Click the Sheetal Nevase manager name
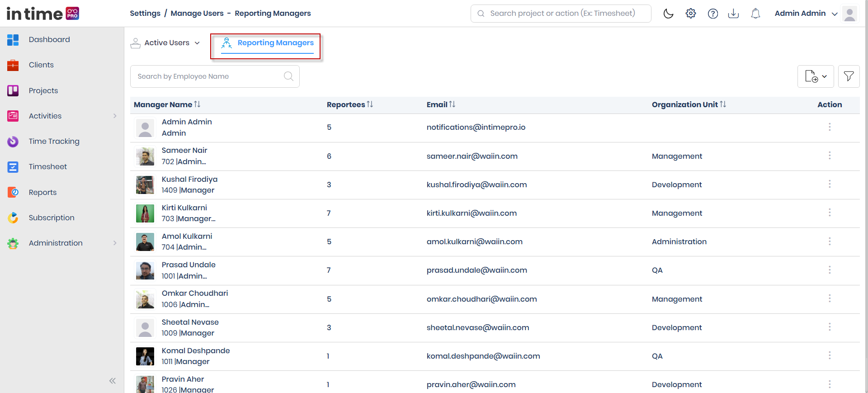This screenshot has height=393, width=868. coord(190,322)
